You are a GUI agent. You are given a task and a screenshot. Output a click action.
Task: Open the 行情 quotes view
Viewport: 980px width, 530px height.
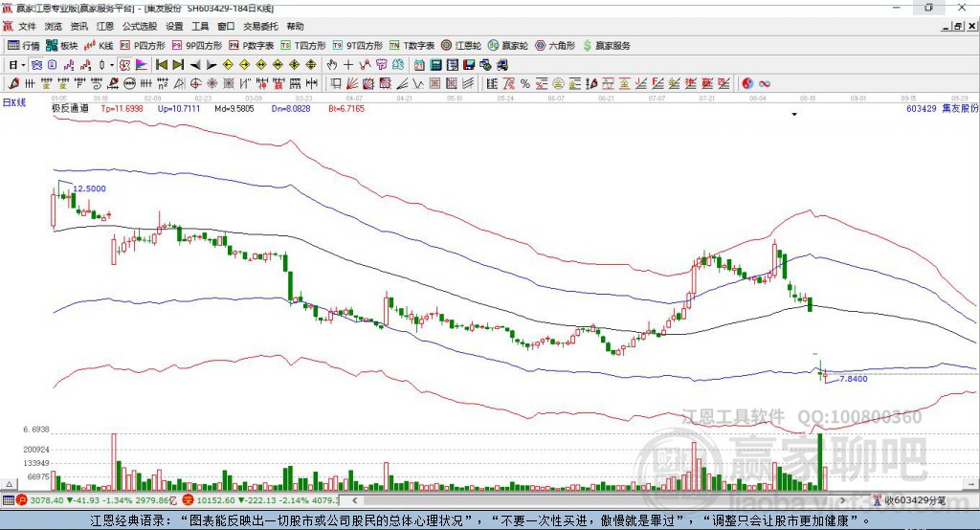tap(24, 46)
